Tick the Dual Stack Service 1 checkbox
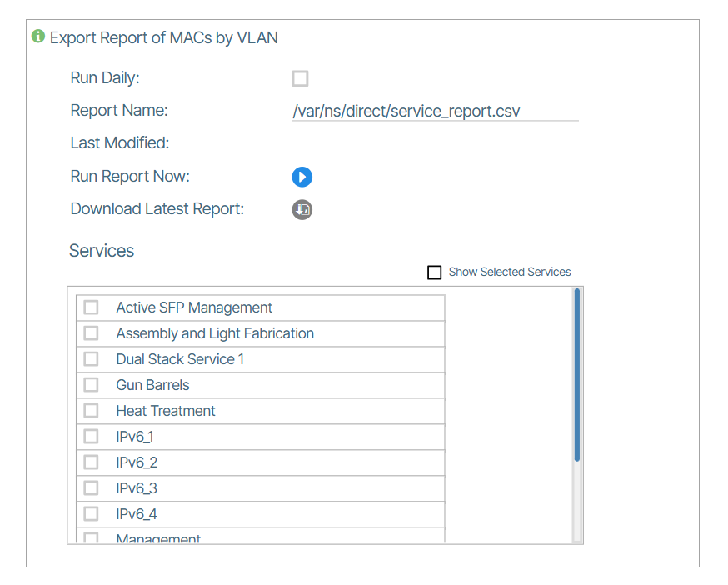The width and height of the screenshot is (728, 585). point(91,359)
